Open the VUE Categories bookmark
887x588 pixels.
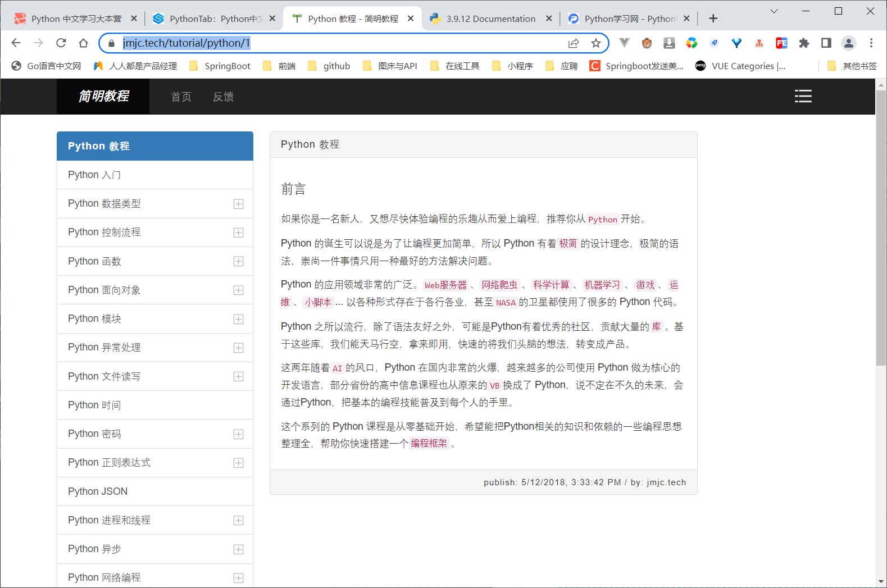pyautogui.click(x=740, y=66)
